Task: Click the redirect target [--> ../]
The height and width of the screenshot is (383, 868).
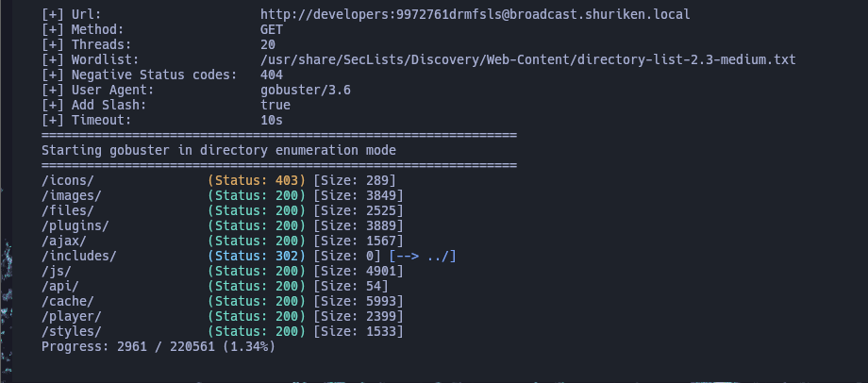Action: click(423, 257)
